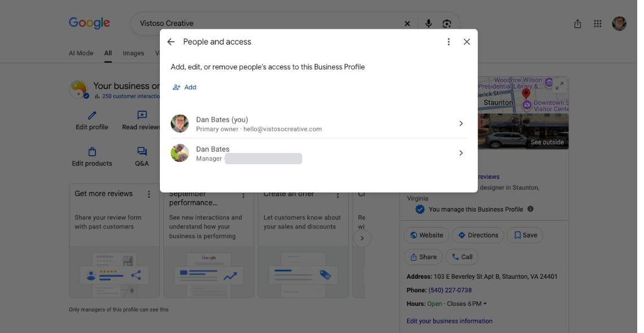Get Directions to the business

[x=478, y=235]
